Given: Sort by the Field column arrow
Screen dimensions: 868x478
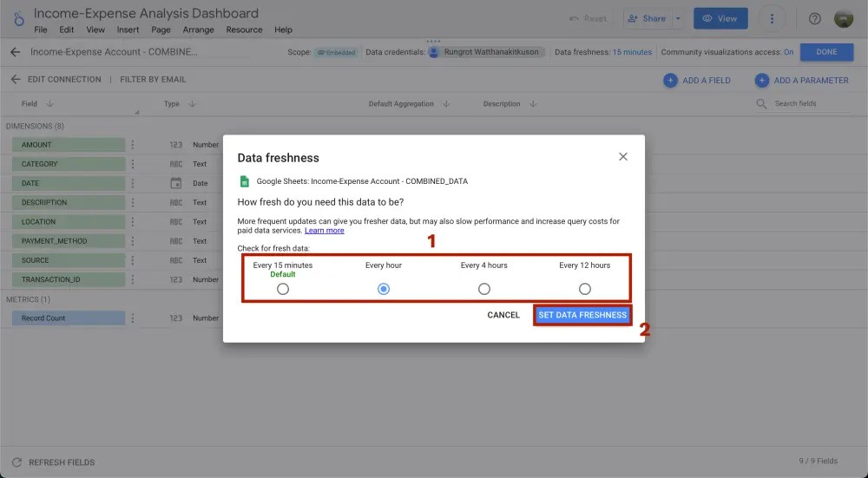Looking at the screenshot, I should pos(50,104).
